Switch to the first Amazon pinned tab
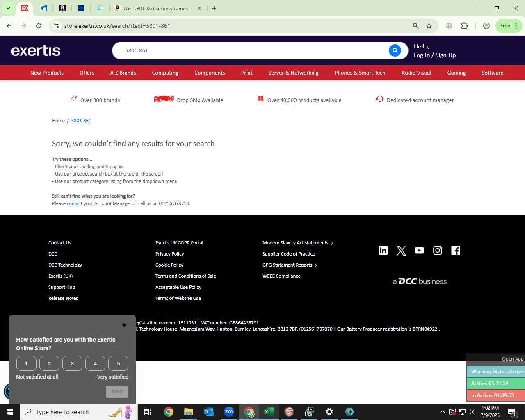The height and width of the screenshot is (420, 525). [62, 8]
